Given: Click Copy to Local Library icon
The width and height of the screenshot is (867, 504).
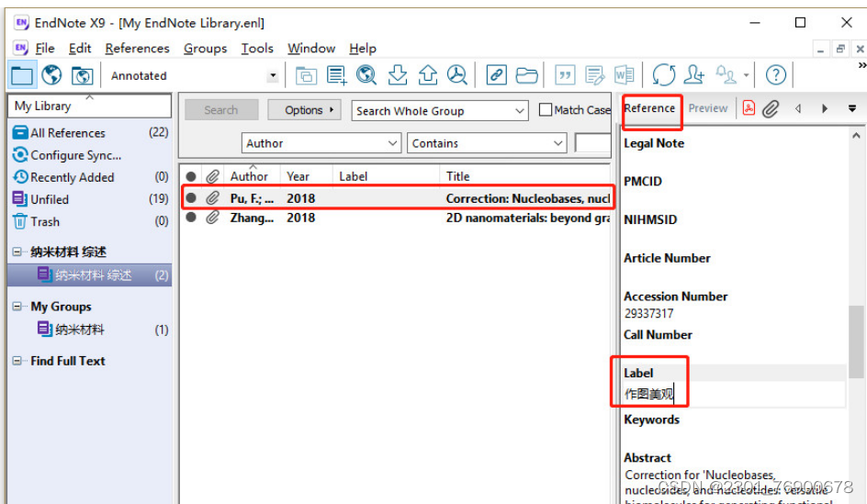Looking at the screenshot, I should coord(306,75).
